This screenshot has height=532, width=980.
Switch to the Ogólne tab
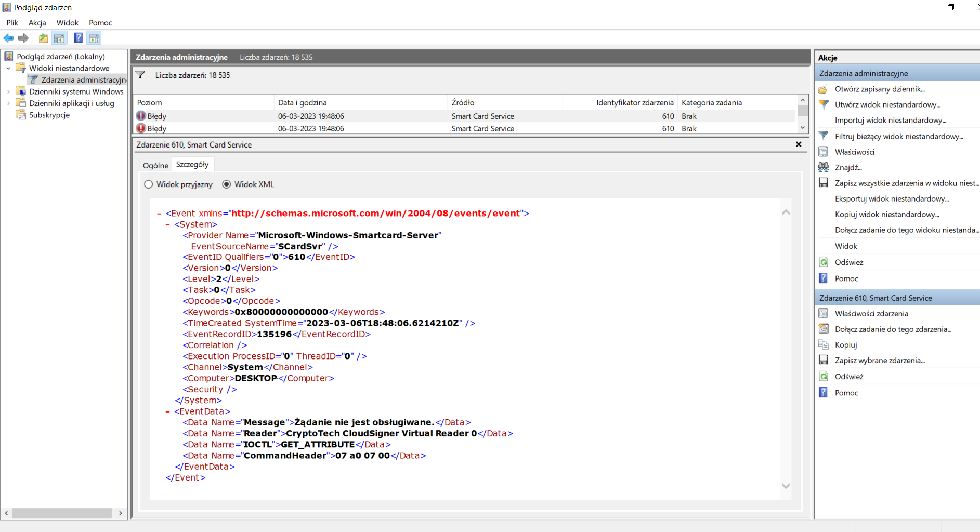tap(155, 165)
